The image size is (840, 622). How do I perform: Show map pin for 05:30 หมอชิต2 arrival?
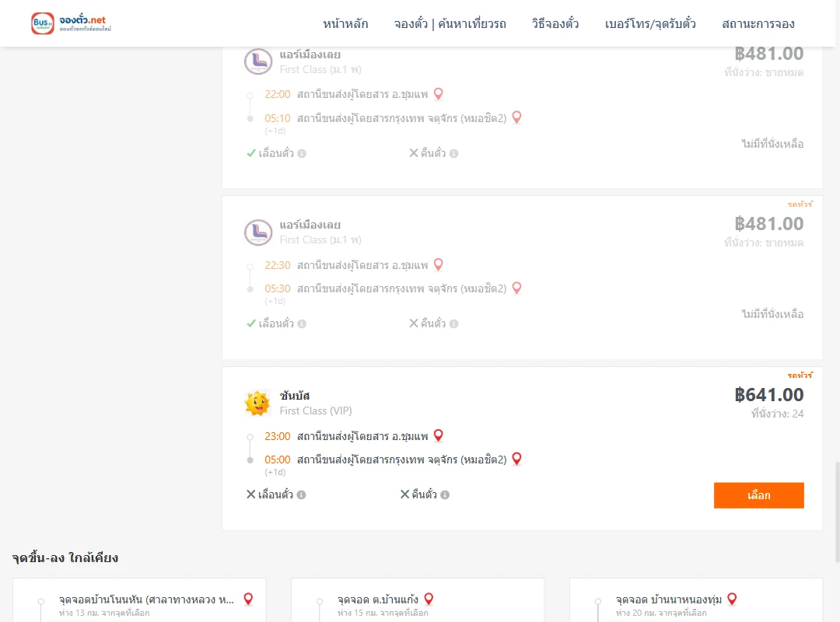pyautogui.click(x=516, y=288)
